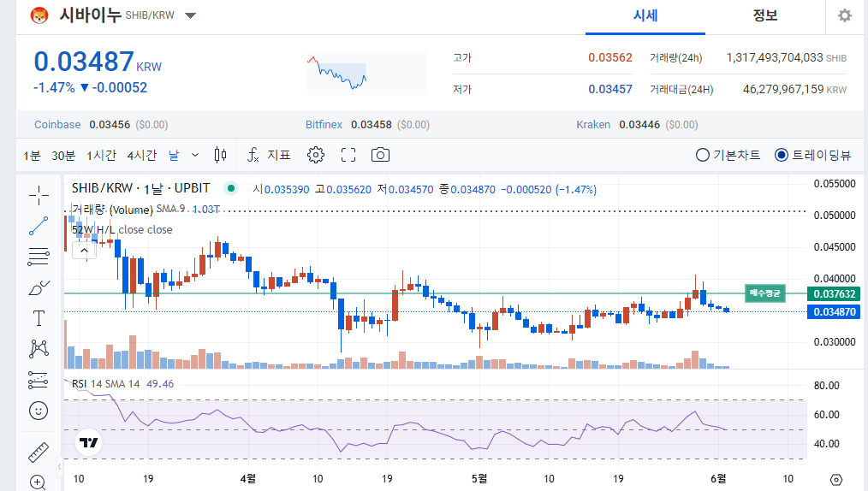Collapse the drawing toolbar side arrow
Screen dimensions: 868x491
[x=59, y=467]
